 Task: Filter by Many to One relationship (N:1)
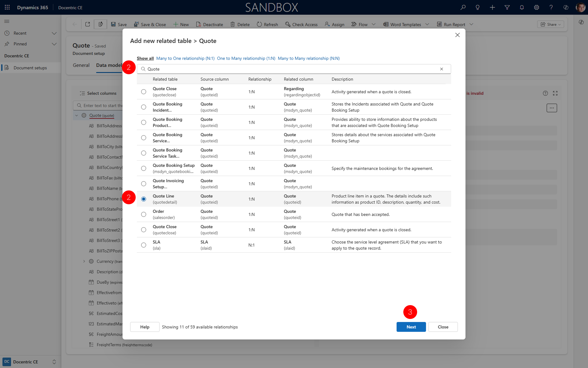coord(185,58)
